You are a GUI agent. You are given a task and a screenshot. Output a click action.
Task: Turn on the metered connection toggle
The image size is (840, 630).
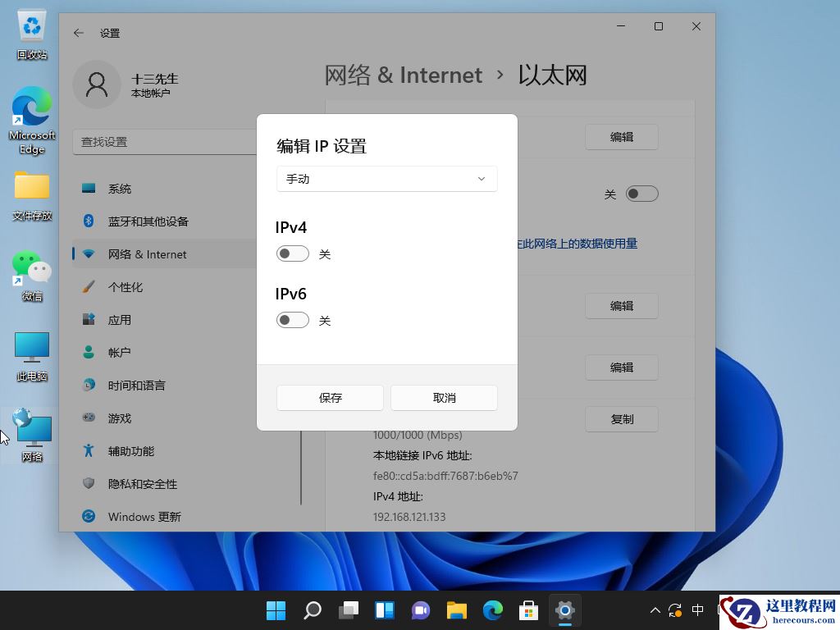point(641,193)
